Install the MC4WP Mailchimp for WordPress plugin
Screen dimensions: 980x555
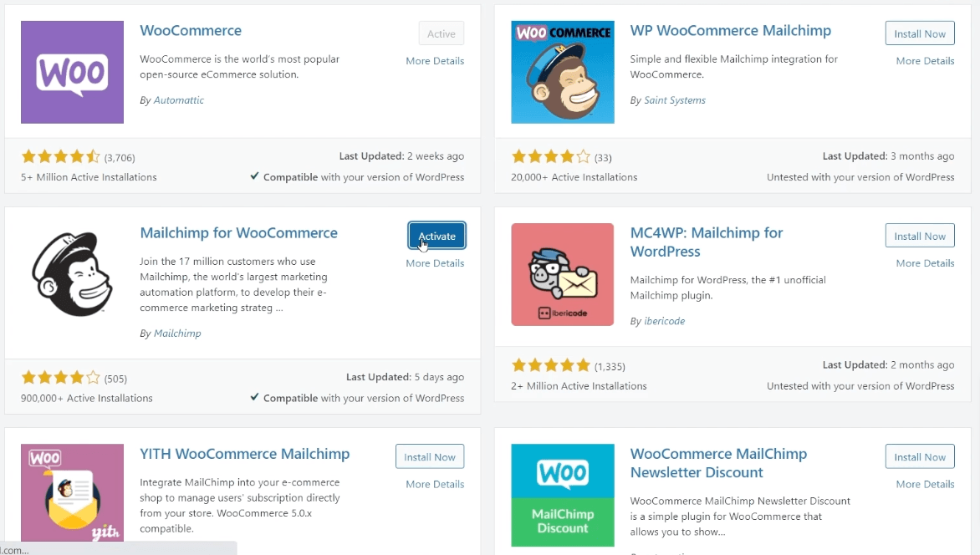(919, 235)
